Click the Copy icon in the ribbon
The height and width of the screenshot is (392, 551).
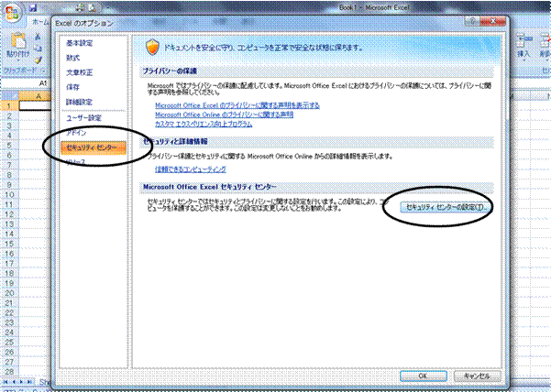tap(38, 48)
